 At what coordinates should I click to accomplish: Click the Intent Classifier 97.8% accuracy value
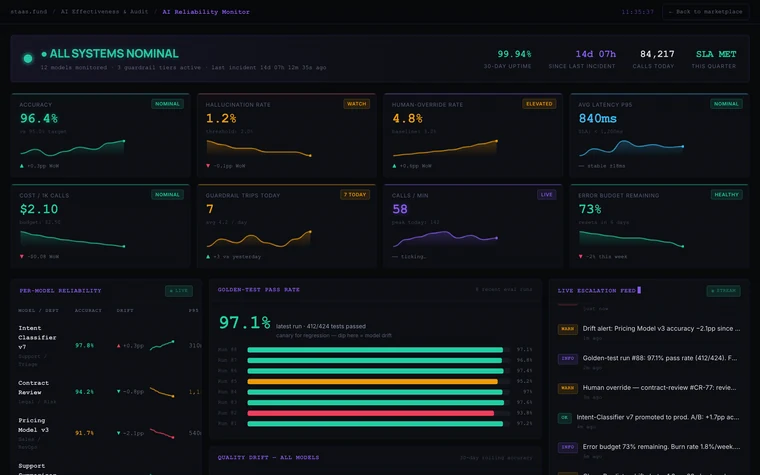coord(84,346)
